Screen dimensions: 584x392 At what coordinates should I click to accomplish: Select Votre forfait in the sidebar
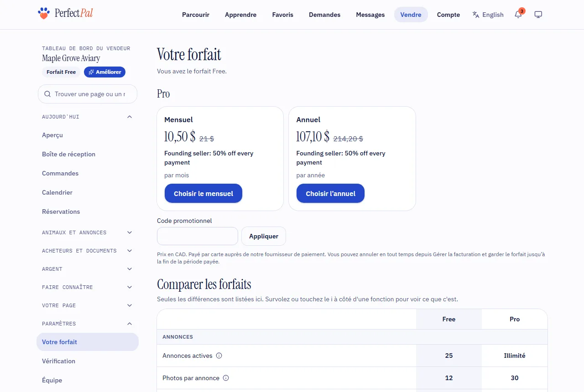pos(88,342)
